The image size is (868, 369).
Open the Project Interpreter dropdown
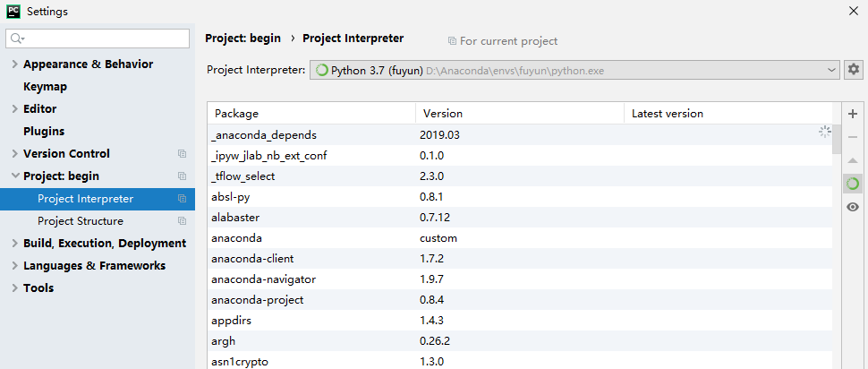point(574,71)
